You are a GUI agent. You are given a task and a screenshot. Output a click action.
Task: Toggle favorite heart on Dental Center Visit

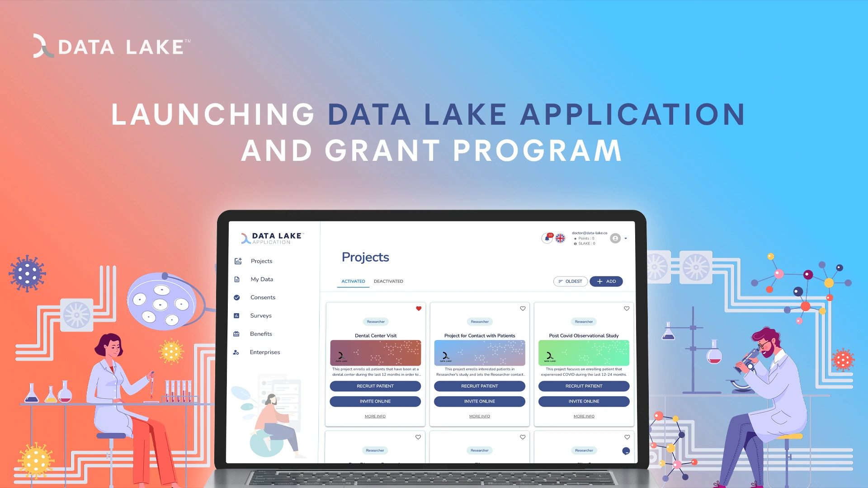click(419, 308)
